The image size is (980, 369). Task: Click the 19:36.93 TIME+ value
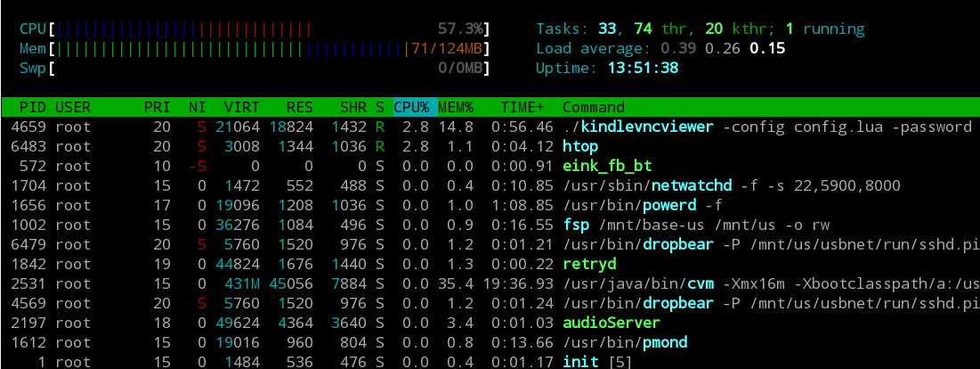point(518,283)
